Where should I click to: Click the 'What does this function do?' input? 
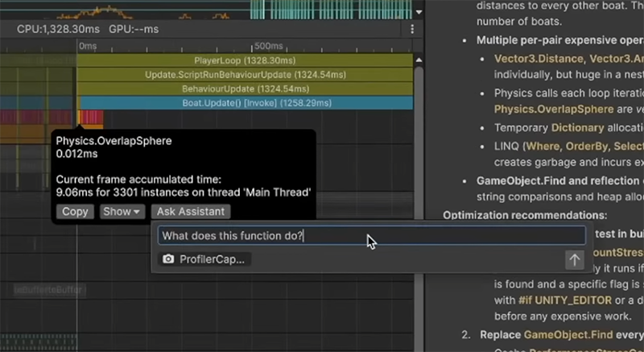click(371, 236)
